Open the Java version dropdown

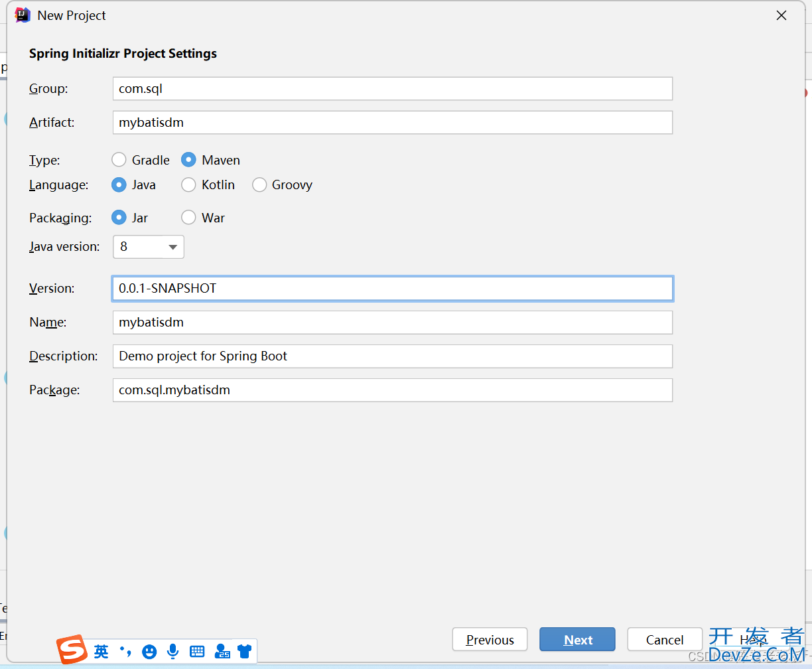pos(149,247)
